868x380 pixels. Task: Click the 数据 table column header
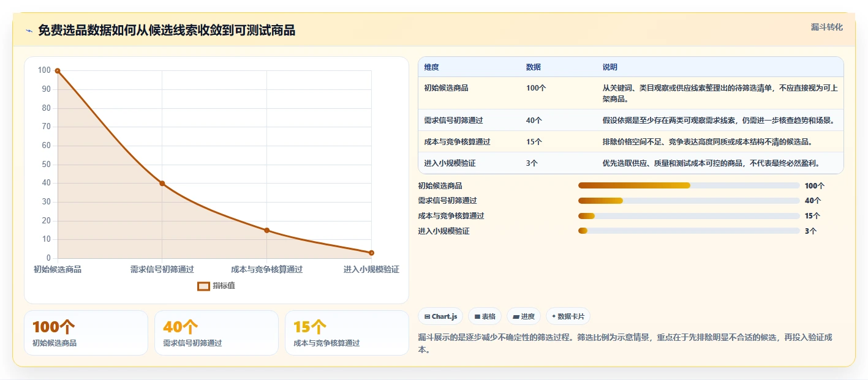coord(534,67)
